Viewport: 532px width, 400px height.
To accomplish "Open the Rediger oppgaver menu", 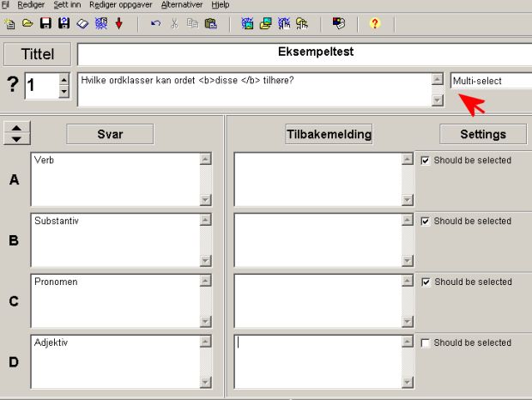I will (x=121, y=5).
